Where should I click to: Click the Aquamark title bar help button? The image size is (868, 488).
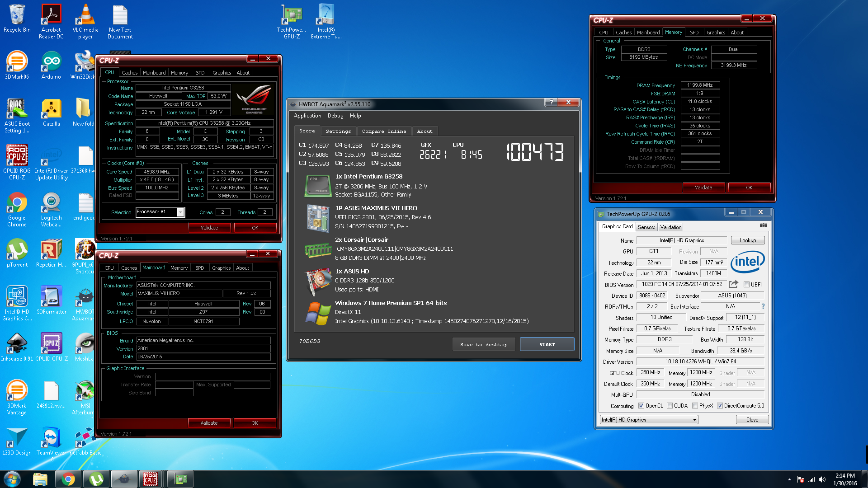point(551,103)
